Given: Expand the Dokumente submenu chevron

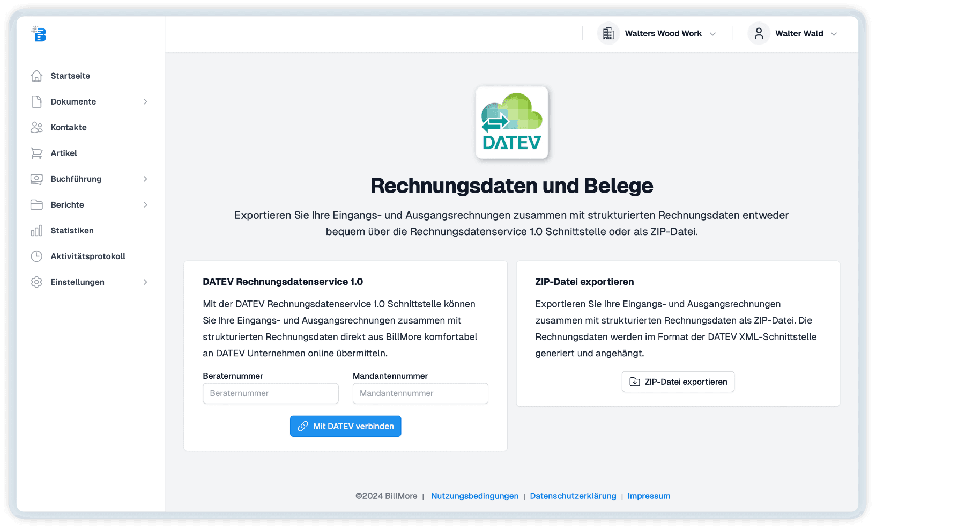Looking at the screenshot, I should click(145, 101).
